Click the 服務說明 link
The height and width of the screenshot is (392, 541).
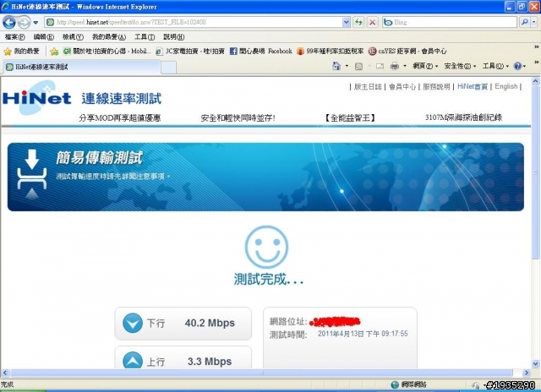(x=436, y=86)
